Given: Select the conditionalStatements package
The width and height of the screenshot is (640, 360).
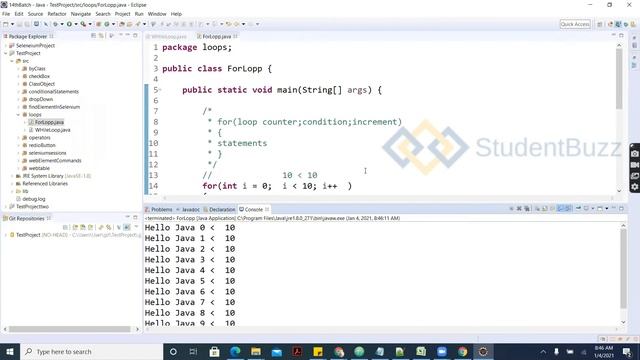Looking at the screenshot, I should [x=53, y=91].
